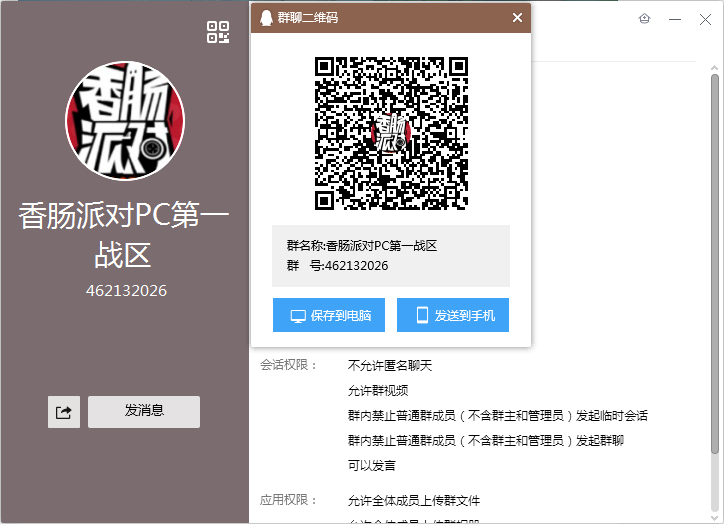
Task: Click the group avatar 香肠派对
Action: pyautogui.click(x=125, y=120)
